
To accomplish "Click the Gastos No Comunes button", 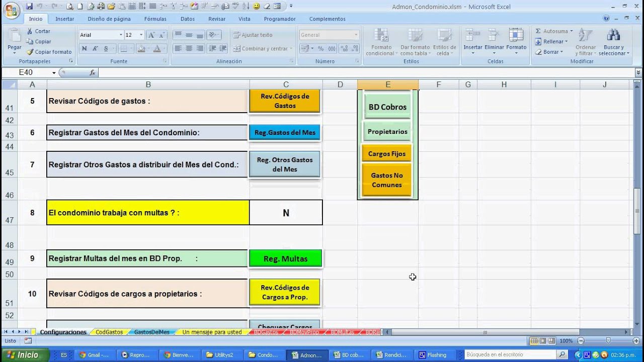I will click(387, 180).
